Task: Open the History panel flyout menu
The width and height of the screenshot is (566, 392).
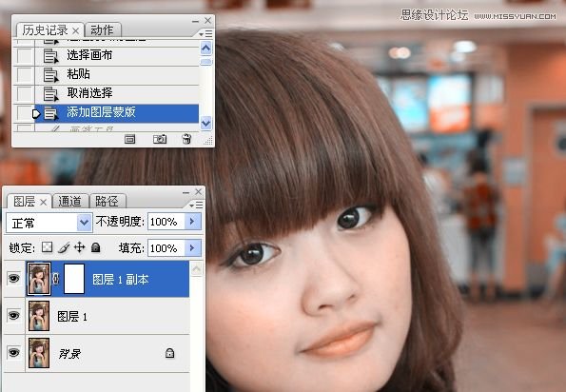Action: 205,34
